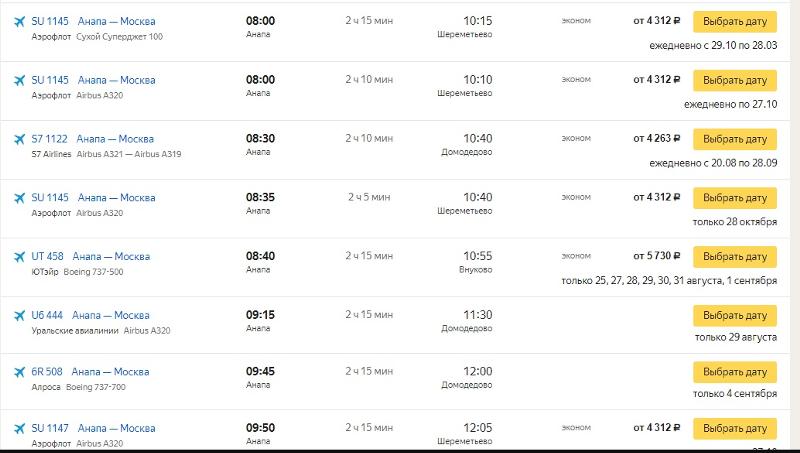This screenshot has height=453, width=800.
Task: Click Выбрать дату for SU 1147 flight
Action: pyautogui.click(x=735, y=429)
